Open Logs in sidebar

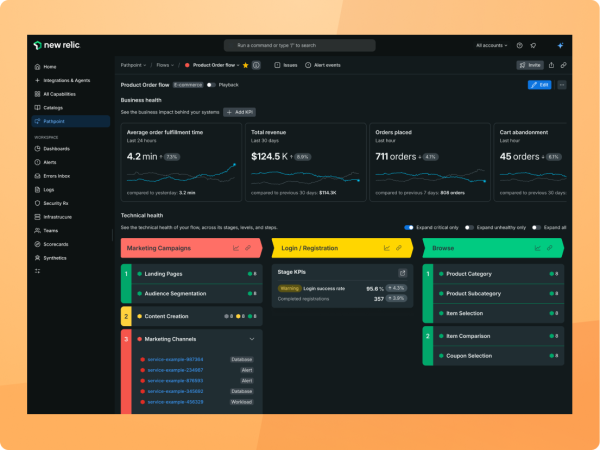pos(71,189)
